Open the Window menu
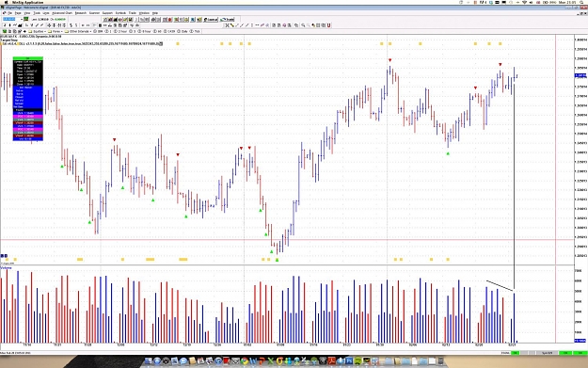 [x=144, y=13]
